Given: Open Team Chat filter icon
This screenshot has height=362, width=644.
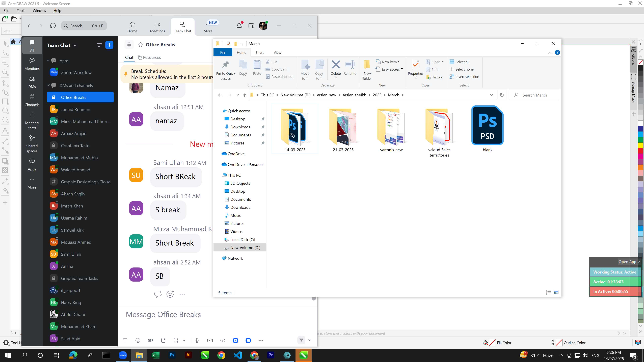Looking at the screenshot, I should (x=99, y=45).
